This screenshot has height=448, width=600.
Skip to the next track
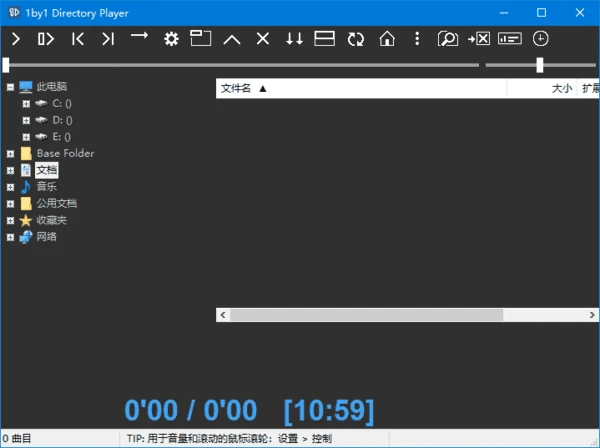pos(107,39)
